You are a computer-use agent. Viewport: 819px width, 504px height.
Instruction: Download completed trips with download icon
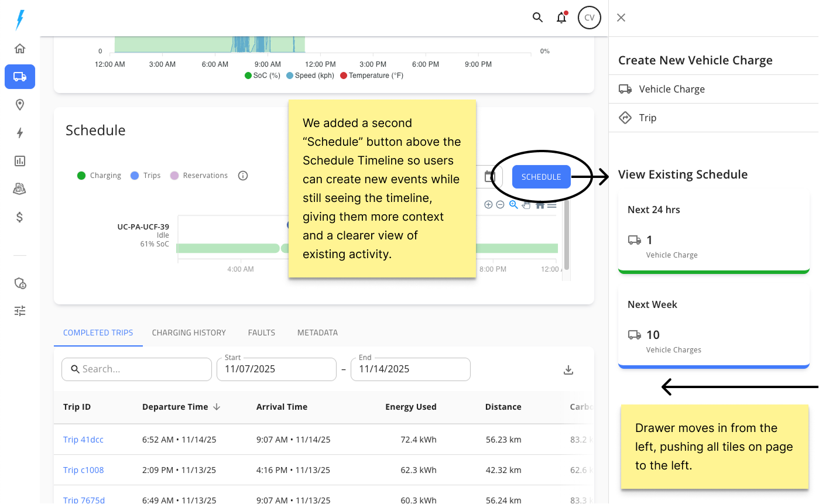click(x=568, y=369)
